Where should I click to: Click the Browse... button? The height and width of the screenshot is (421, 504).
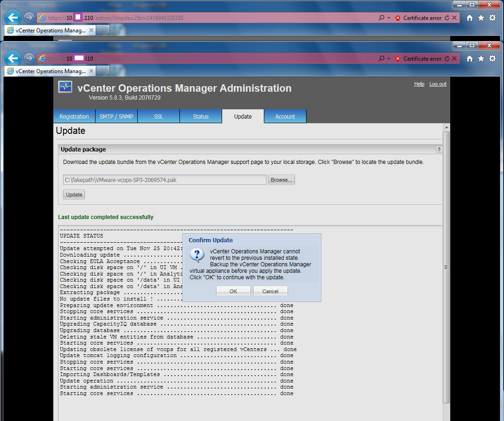[x=281, y=180]
